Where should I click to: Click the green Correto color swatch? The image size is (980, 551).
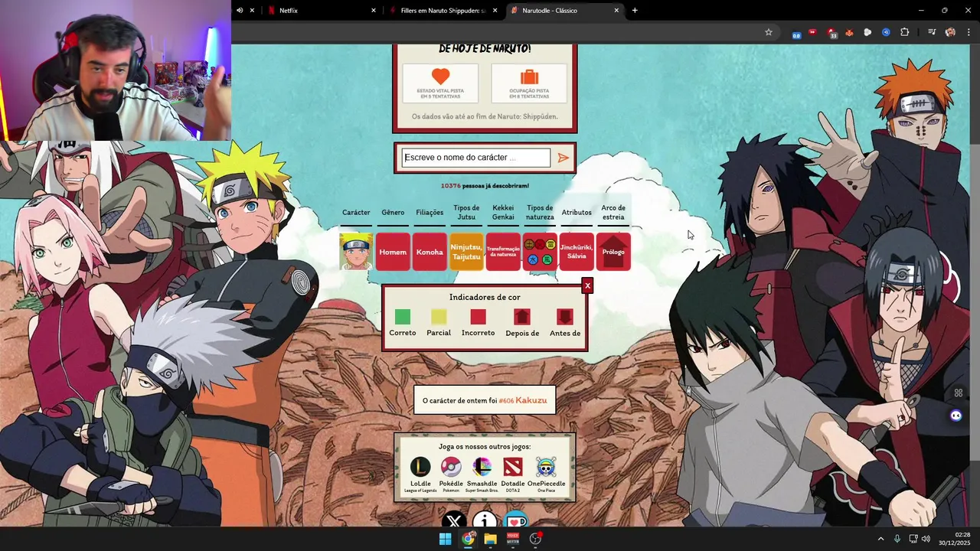tap(403, 317)
